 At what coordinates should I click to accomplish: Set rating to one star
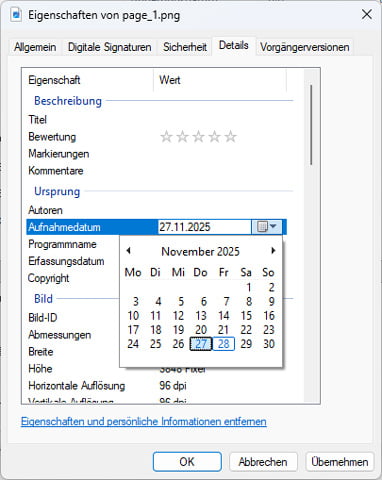(x=166, y=137)
